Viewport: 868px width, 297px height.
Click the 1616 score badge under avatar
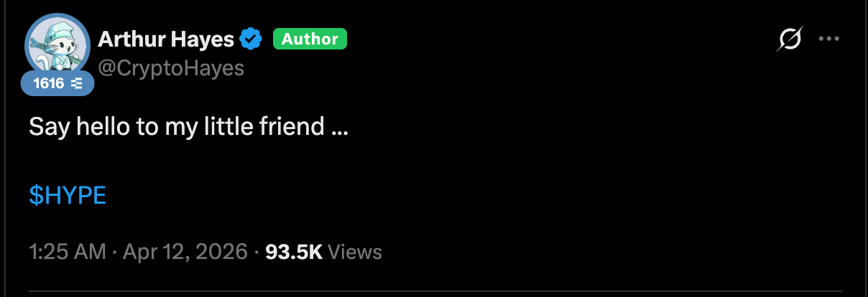pyautogui.click(x=57, y=83)
